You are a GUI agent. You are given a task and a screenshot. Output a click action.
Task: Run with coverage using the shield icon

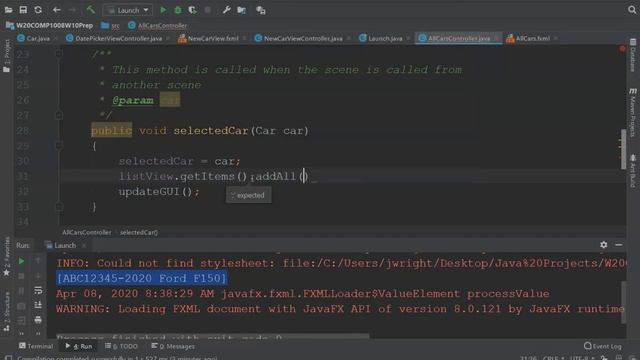click(192, 10)
